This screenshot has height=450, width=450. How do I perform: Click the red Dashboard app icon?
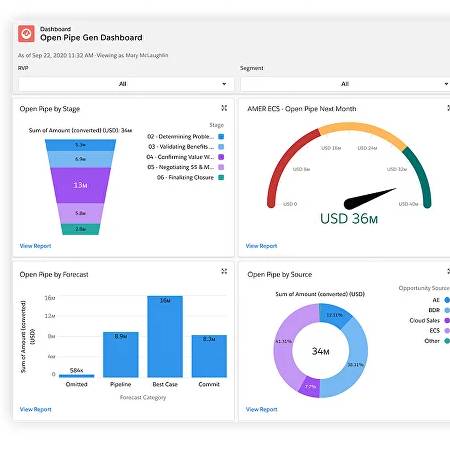point(26,34)
